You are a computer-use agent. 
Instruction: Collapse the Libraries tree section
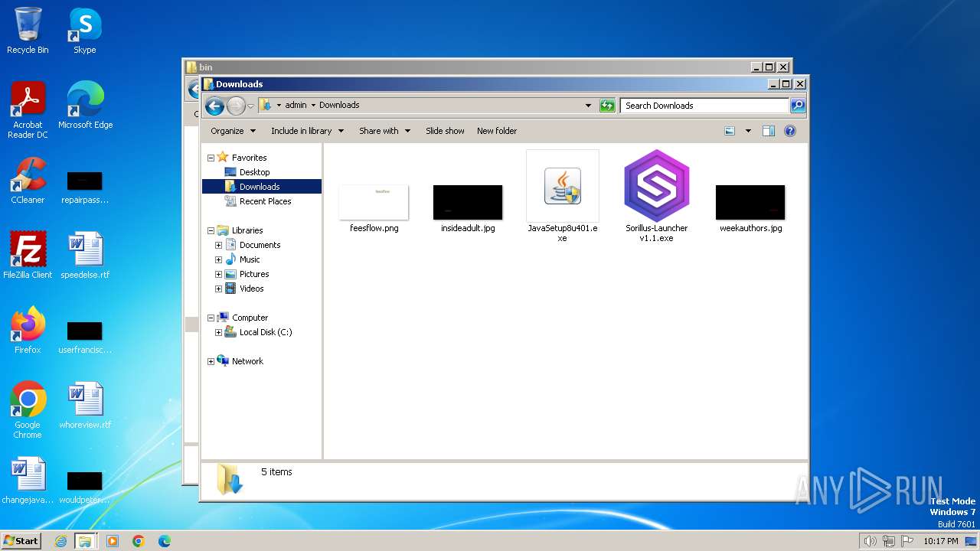[211, 230]
